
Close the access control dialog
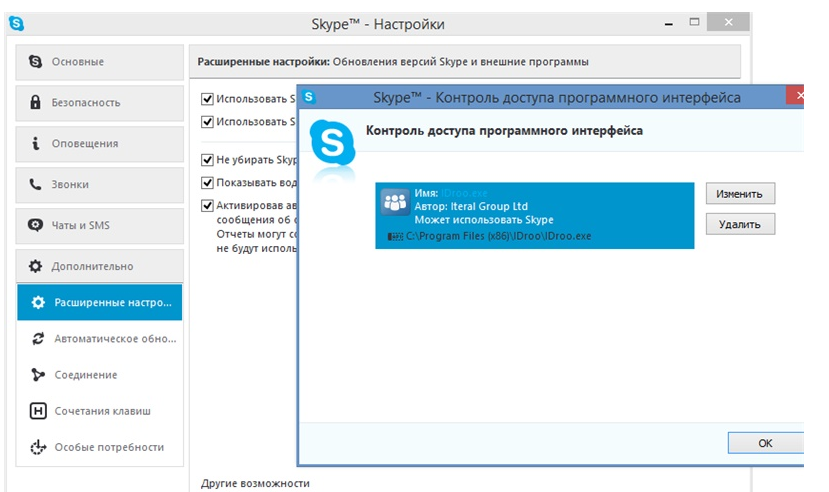(797, 96)
